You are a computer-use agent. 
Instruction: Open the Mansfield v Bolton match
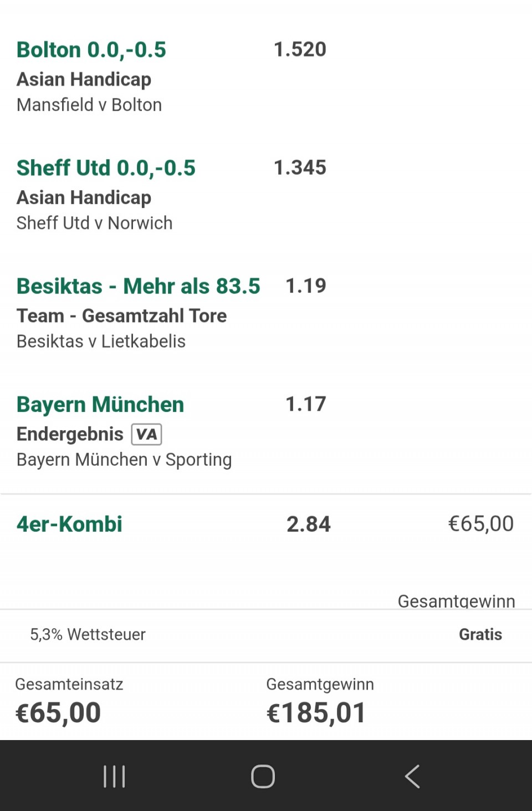tap(89, 105)
